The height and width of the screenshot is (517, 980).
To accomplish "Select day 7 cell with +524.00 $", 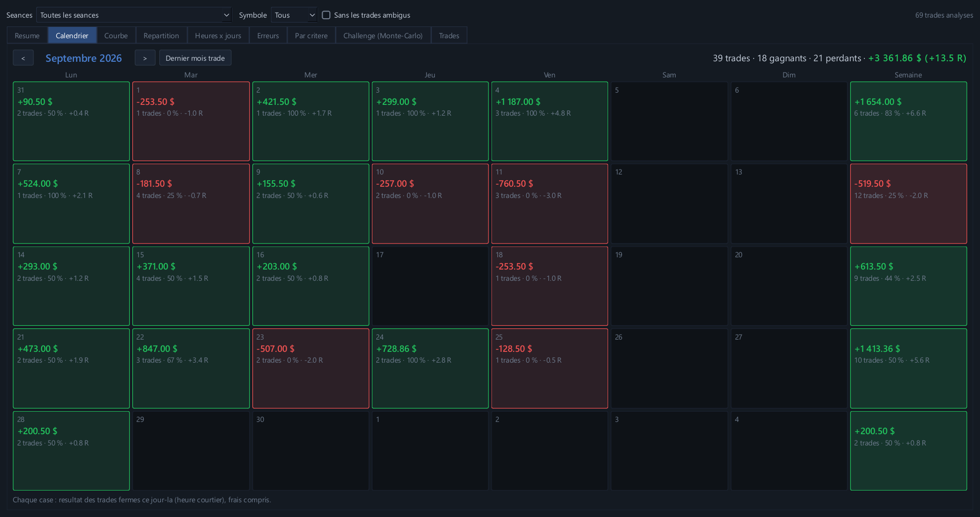I will pyautogui.click(x=71, y=203).
